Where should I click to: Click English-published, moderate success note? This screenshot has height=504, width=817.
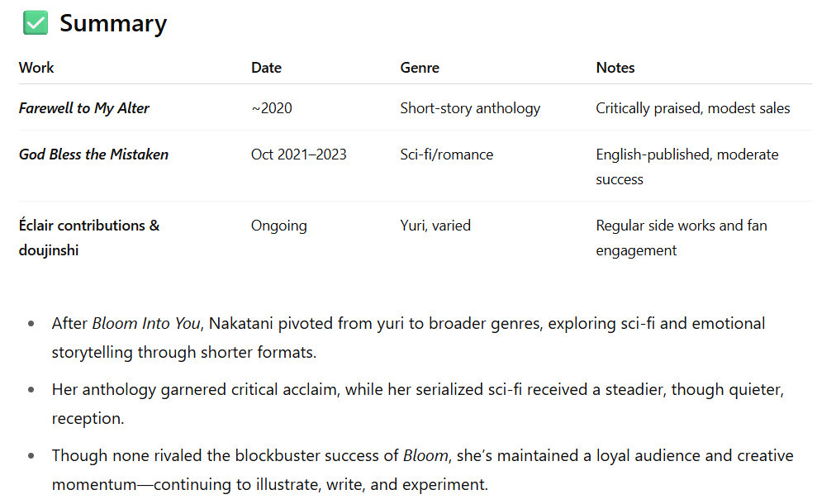tap(687, 167)
